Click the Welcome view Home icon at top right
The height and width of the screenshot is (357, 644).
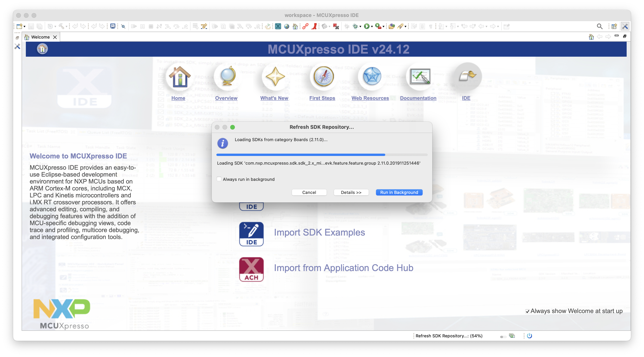(x=591, y=37)
